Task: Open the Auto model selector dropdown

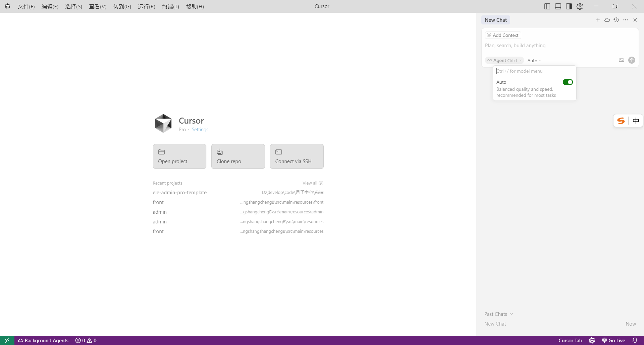Action: [534, 61]
